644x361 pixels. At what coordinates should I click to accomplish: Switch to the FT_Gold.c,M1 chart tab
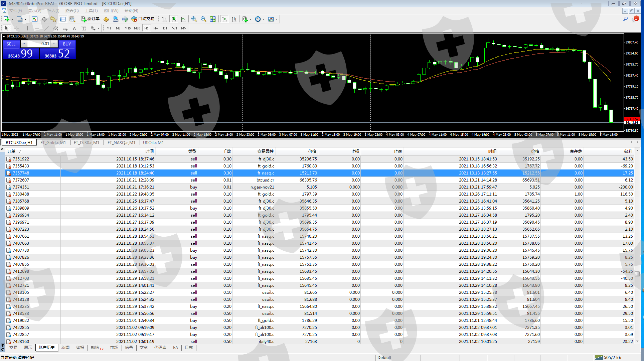click(53, 142)
